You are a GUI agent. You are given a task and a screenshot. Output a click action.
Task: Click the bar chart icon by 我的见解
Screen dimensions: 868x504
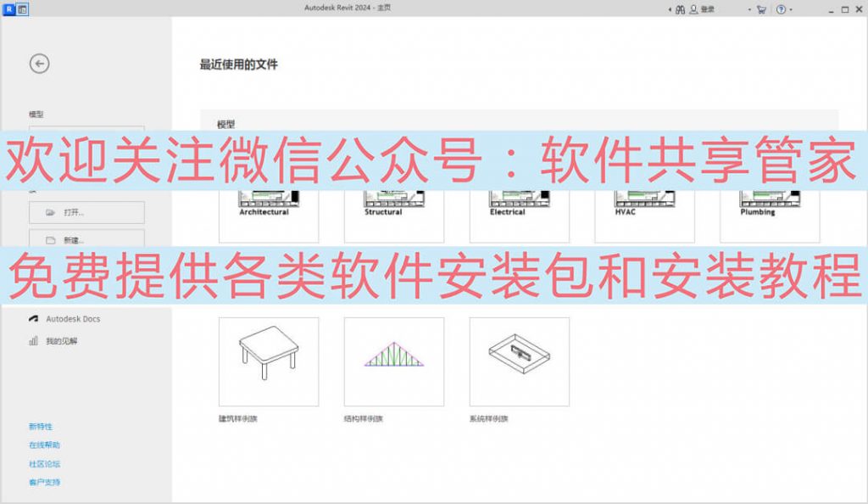point(34,340)
